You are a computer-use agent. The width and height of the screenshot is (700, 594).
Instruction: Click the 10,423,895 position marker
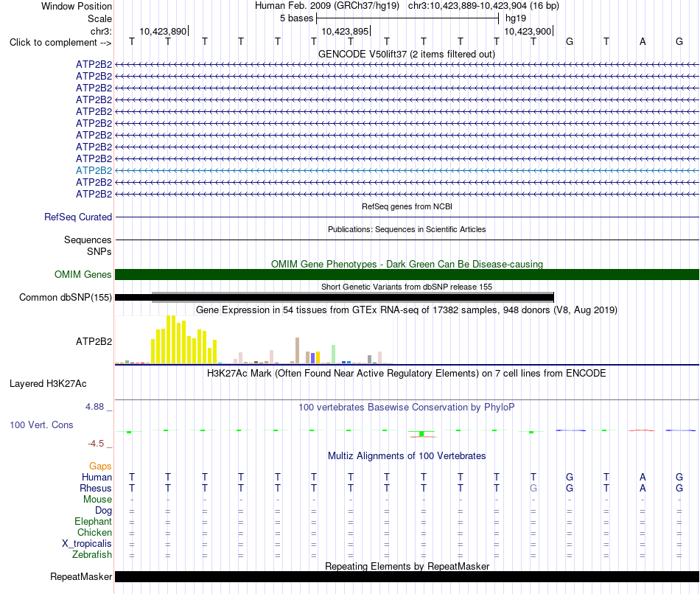(345, 31)
